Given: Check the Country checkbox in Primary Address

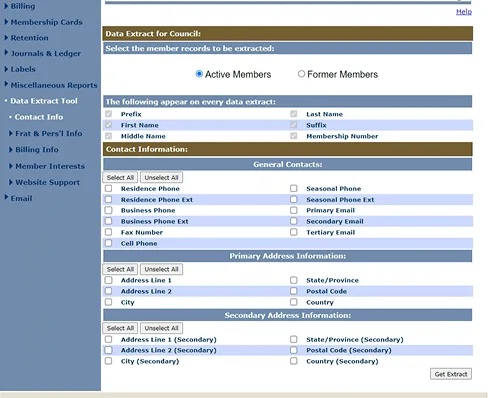Looking at the screenshot, I should click(293, 302).
